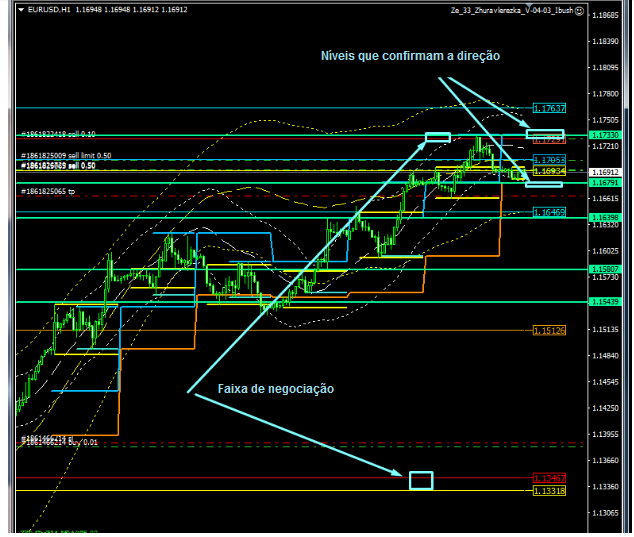Screen dimensions: 634x537
Task: Select the 1.17330 price label on scale
Action: [604, 134]
